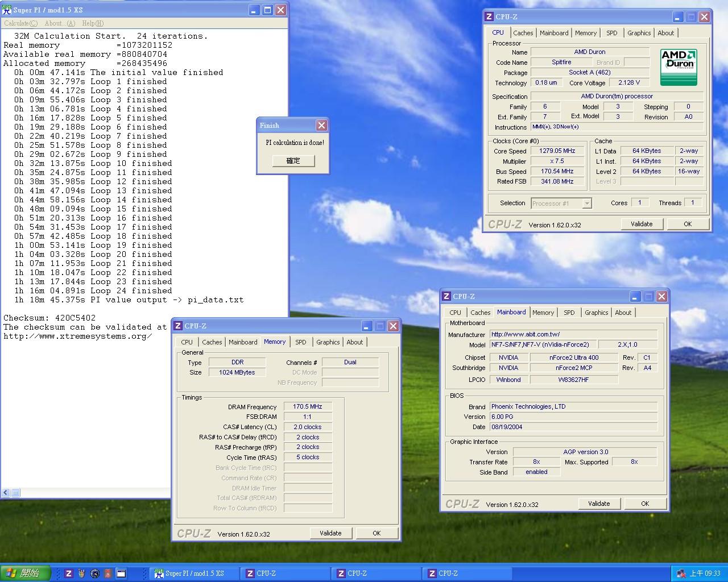
Task: Switch to Caches tab in top-right CPU-Z
Action: tap(523, 33)
